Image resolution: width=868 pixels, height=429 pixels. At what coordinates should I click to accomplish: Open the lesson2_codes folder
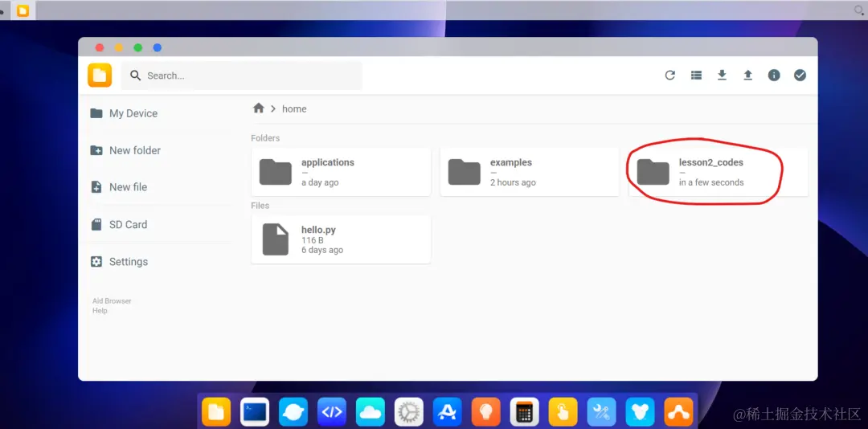coord(719,172)
